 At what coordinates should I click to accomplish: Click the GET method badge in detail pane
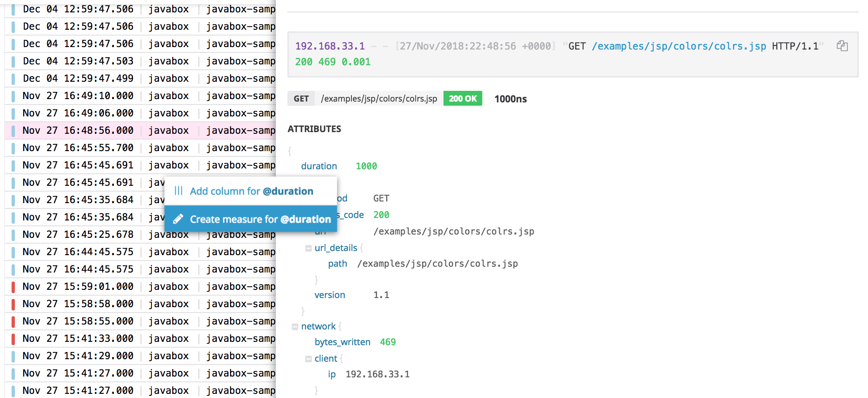[x=301, y=98]
